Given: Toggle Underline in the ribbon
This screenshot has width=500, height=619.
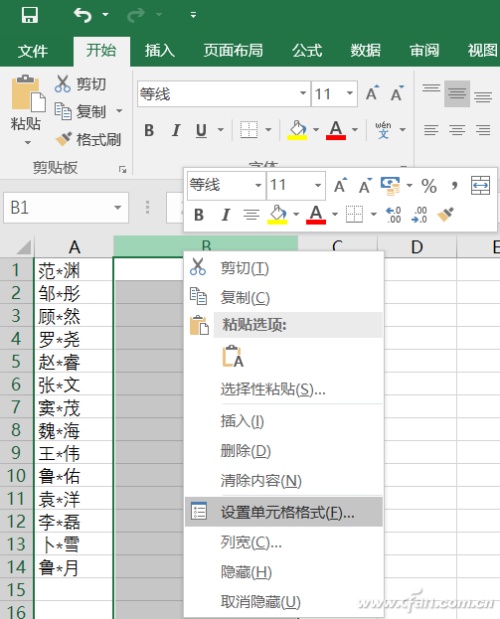Looking at the screenshot, I should tap(201, 130).
